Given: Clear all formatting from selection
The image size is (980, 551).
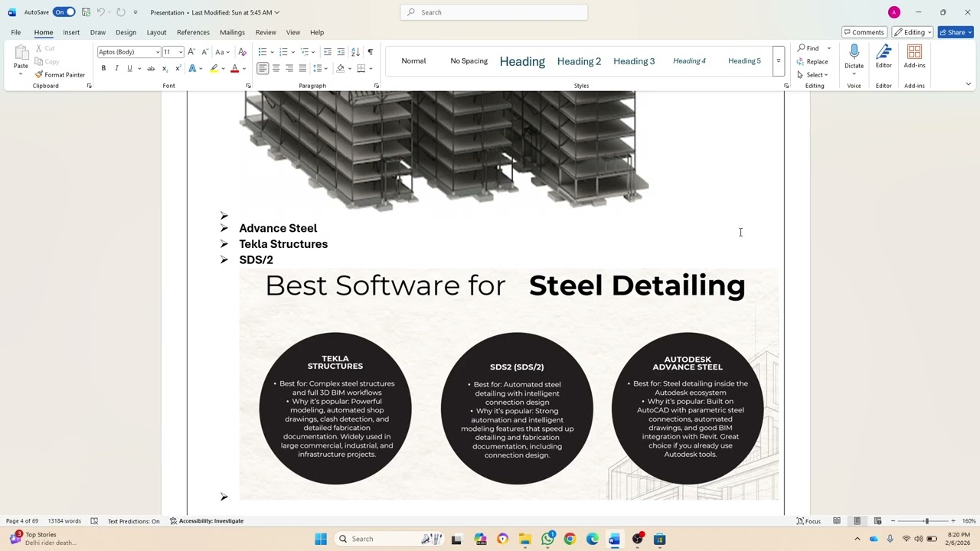Looking at the screenshot, I should tap(242, 52).
